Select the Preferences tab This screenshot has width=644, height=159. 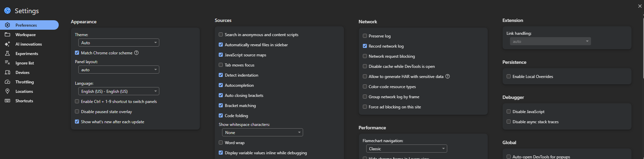(x=29, y=25)
